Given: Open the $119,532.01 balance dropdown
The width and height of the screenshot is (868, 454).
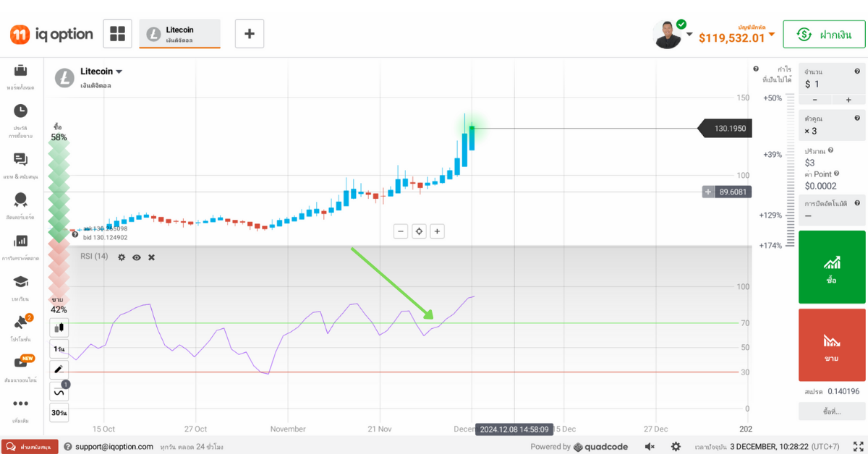Looking at the screenshot, I should pos(737,34).
